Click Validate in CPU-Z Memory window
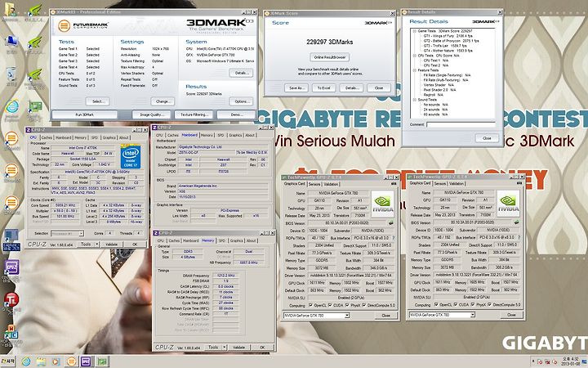The height and width of the screenshot is (368, 588). [x=239, y=348]
